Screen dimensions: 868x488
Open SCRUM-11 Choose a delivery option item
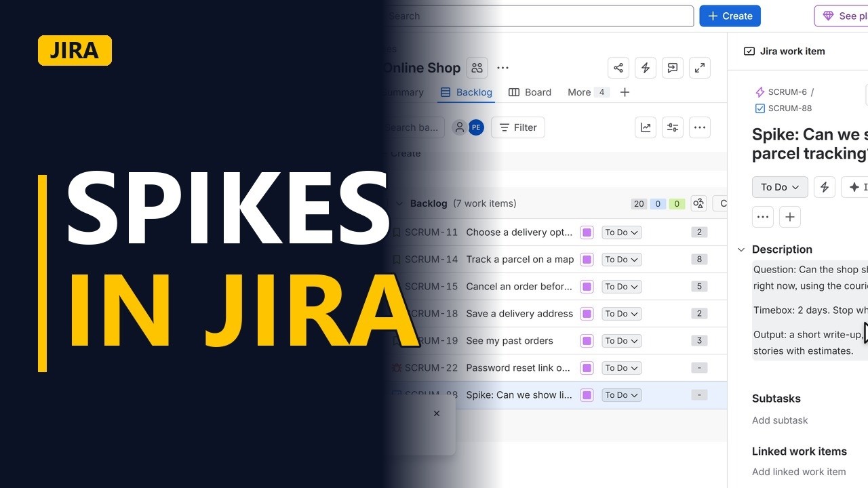click(519, 232)
